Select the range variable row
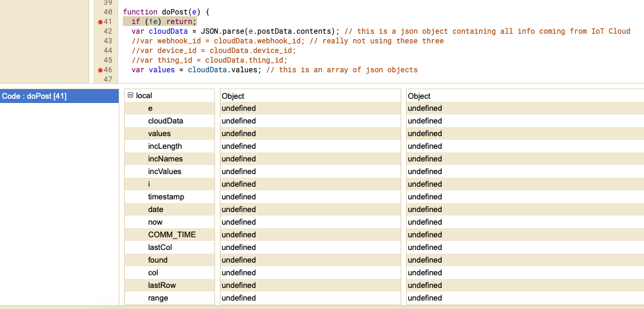Viewport: 644px width, 309px height. [158, 298]
